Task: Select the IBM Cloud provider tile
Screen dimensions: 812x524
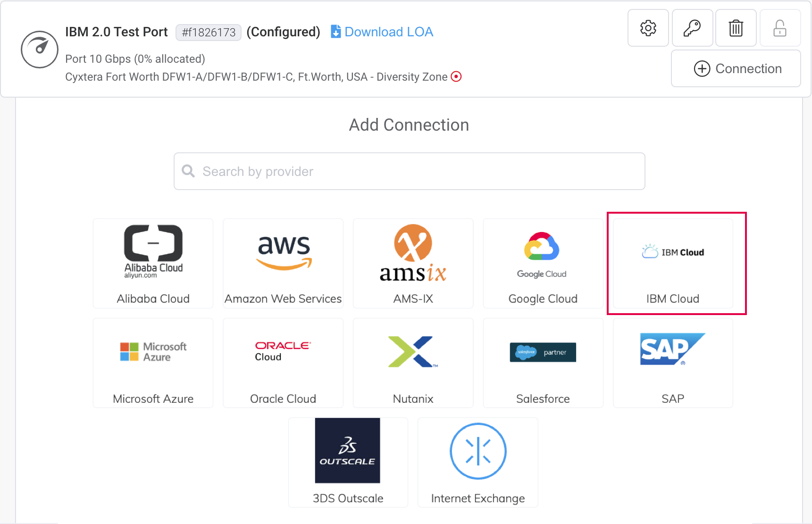Action: tap(673, 263)
